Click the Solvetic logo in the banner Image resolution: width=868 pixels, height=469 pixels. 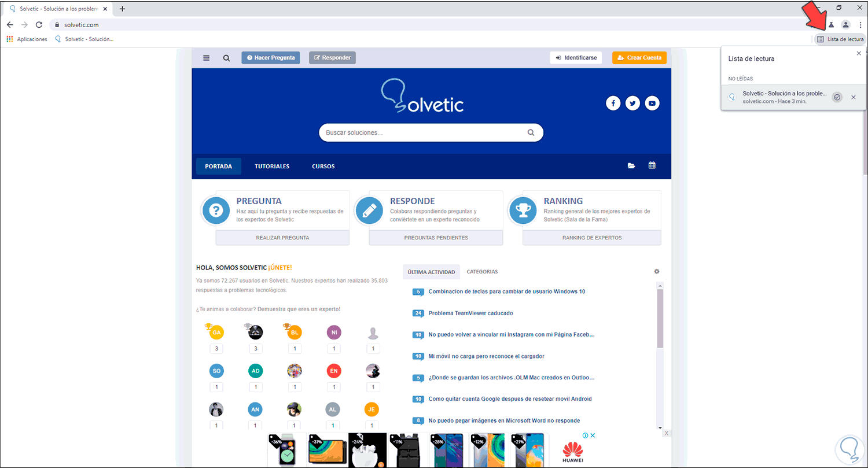tap(422, 95)
